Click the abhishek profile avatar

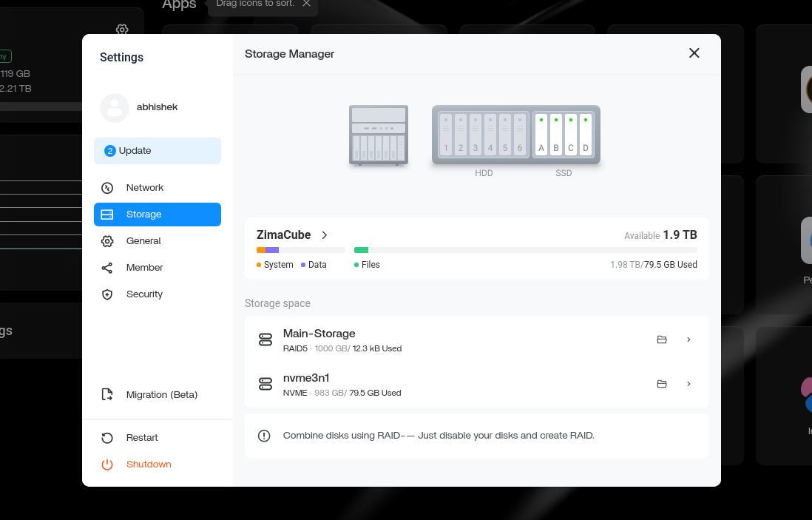tap(115, 107)
